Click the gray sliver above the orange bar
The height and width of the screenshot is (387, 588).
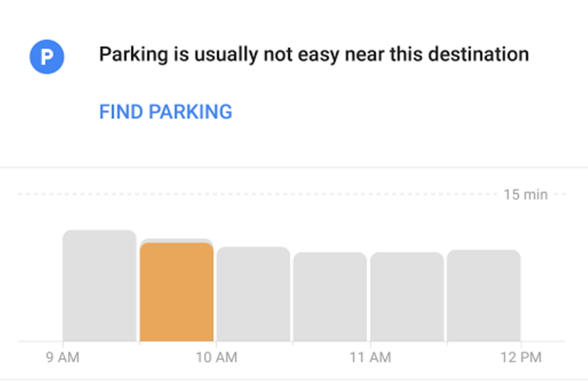176,241
